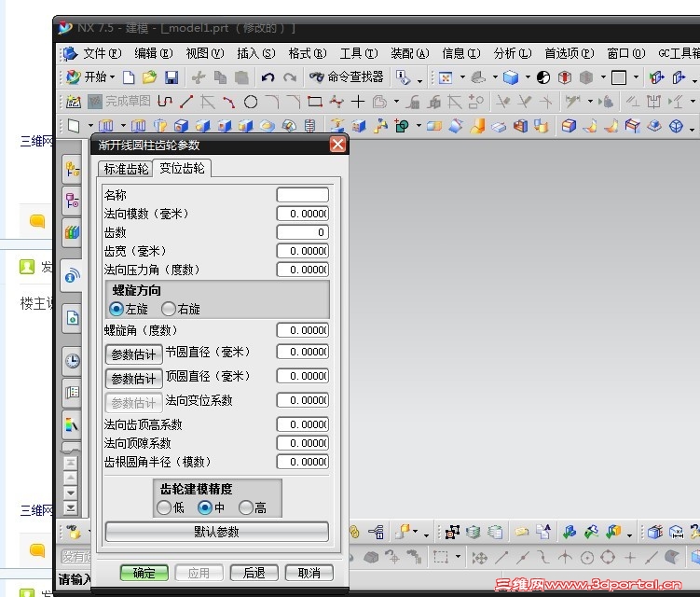Select the sketch Point plus tool

(358, 102)
